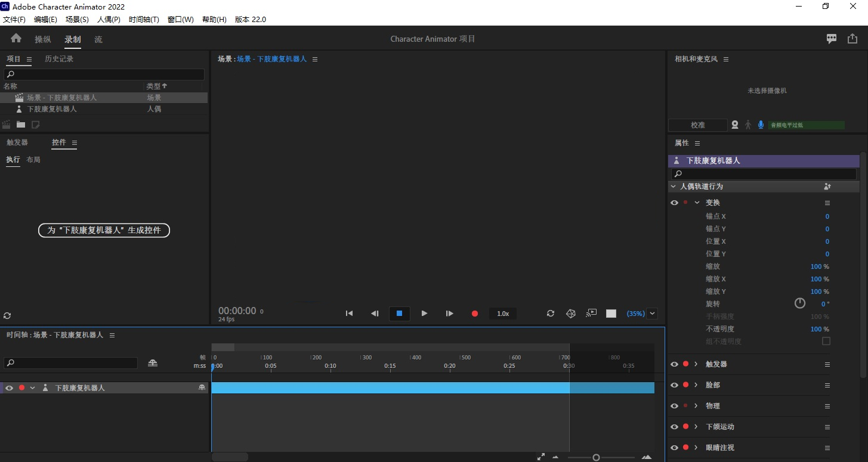Open the Transform behavior menu icon
Screen dimensions: 868x462
click(x=827, y=203)
